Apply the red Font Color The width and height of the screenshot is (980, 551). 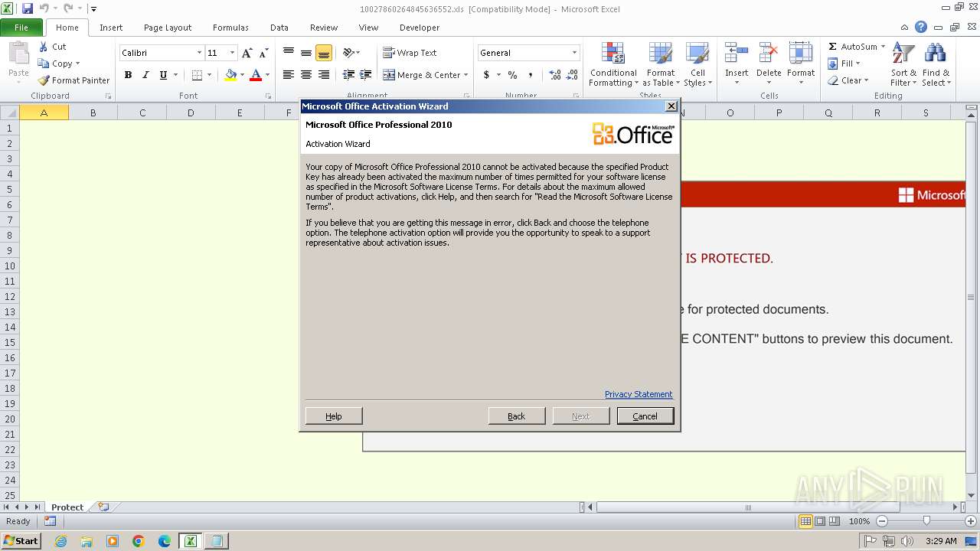[x=256, y=75]
